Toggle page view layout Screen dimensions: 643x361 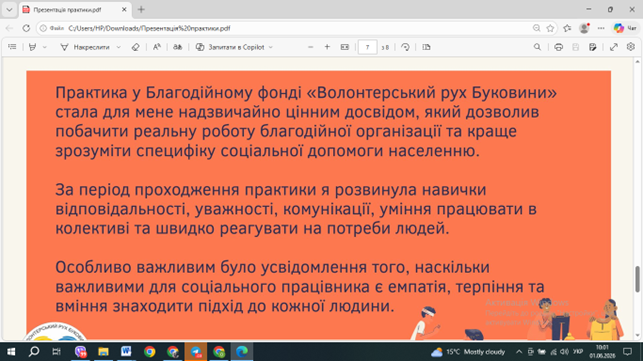[x=426, y=47]
